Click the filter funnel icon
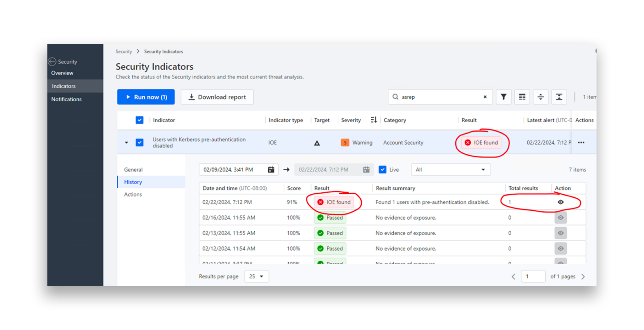Image resolution: width=644 pixels, height=330 pixels. [503, 97]
